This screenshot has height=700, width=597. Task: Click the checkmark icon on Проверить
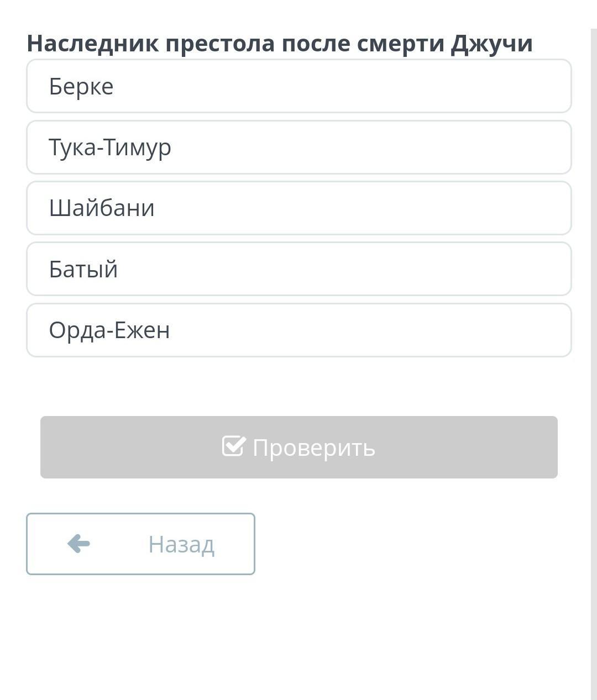pyautogui.click(x=233, y=446)
